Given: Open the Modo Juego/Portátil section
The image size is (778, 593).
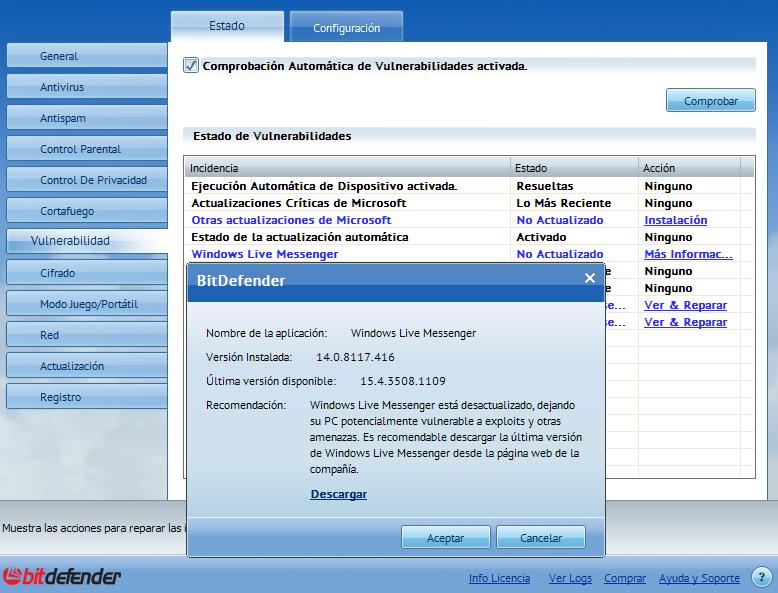Looking at the screenshot, I should pyautogui.click(x=87, y=304).
